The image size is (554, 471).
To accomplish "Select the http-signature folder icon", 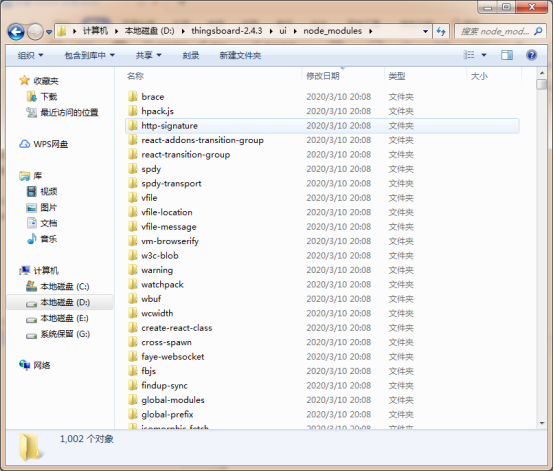I will point(132,125).
